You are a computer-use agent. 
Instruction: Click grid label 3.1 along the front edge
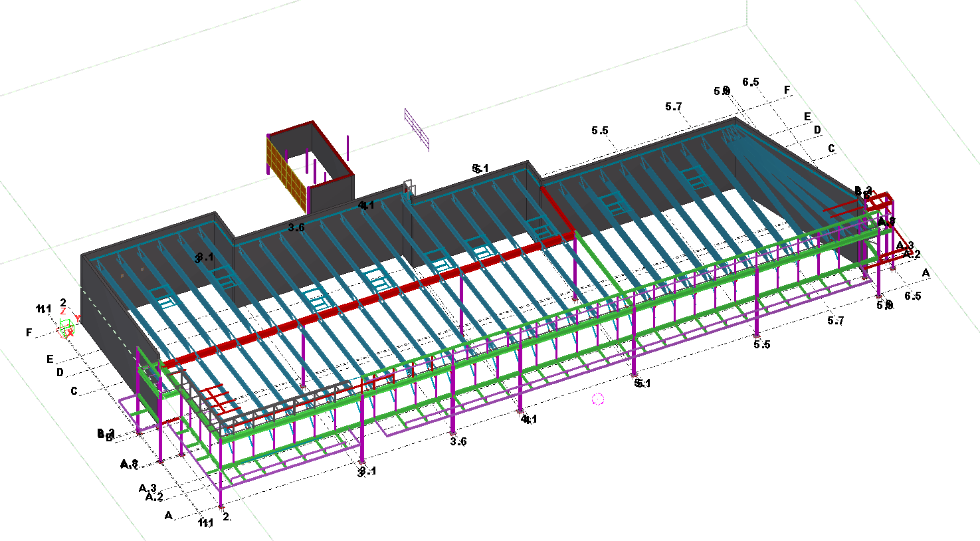coord(367,472)
